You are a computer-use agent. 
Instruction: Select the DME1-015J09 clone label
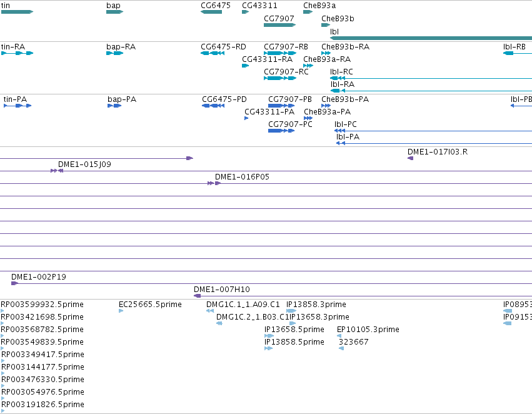(x=84, y=164)
